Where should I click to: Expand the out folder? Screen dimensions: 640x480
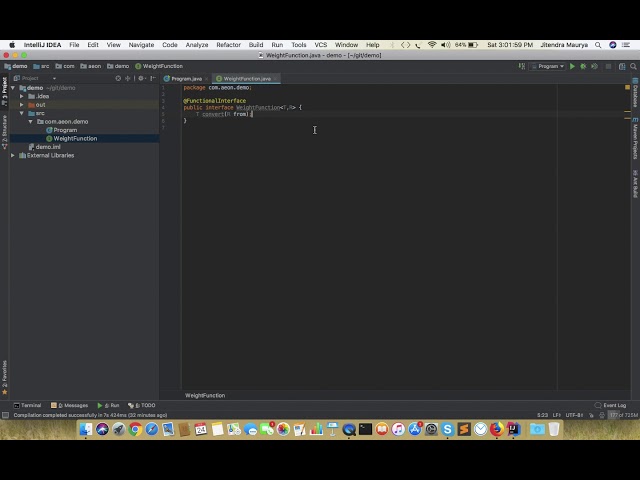coord(22,105)
